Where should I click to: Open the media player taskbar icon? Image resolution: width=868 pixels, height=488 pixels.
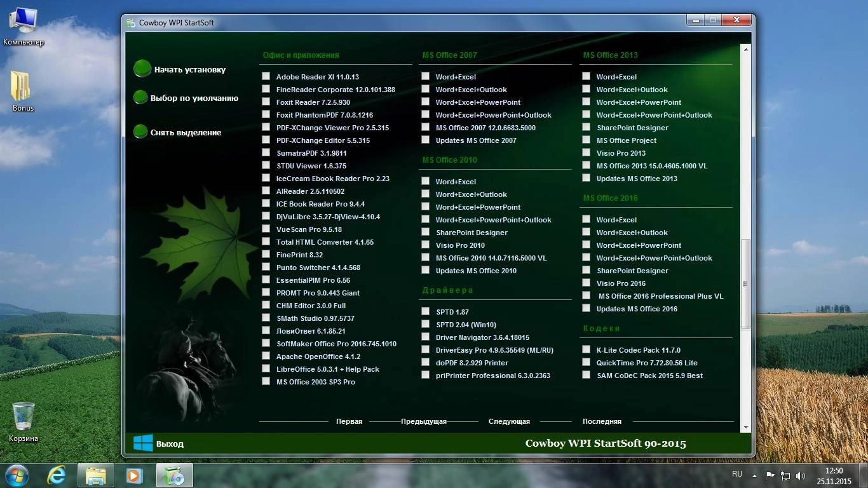pyautogui.click(x=135, y=475)
